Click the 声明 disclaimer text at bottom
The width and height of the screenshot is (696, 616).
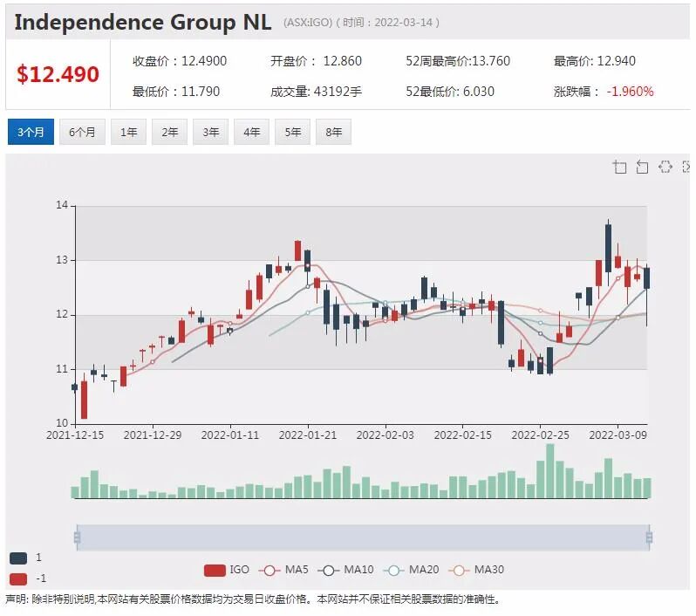point(253,599)
